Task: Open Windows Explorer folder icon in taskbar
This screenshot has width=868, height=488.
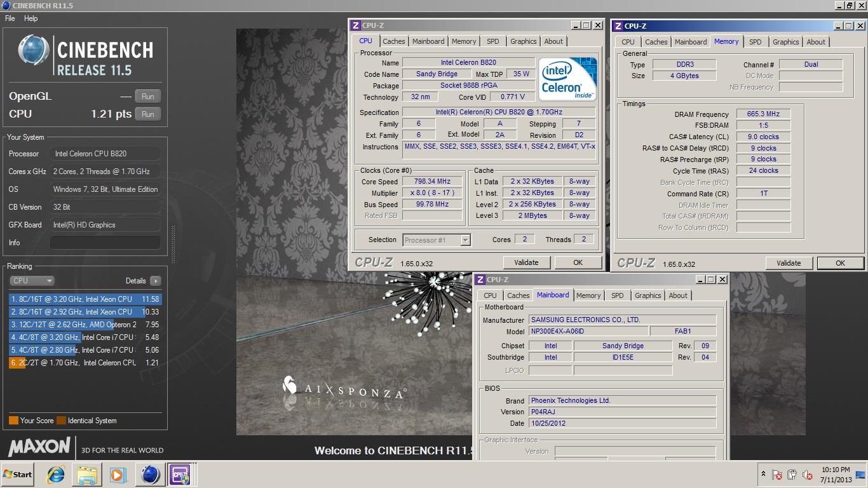Action: click(87, 475)
